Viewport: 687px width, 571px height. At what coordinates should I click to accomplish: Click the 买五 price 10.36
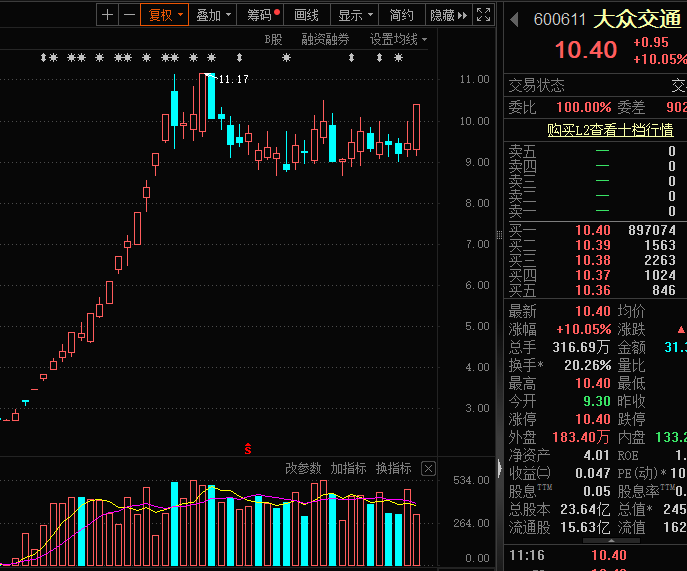[593, 290]
